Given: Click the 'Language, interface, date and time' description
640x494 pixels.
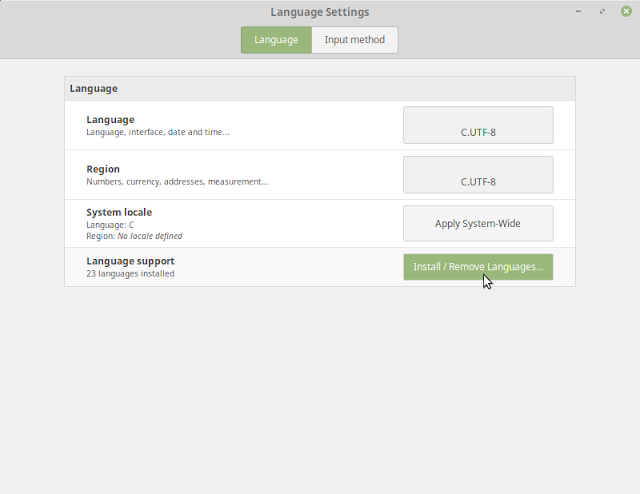Looking at the screenshot, I should [158, 132].
